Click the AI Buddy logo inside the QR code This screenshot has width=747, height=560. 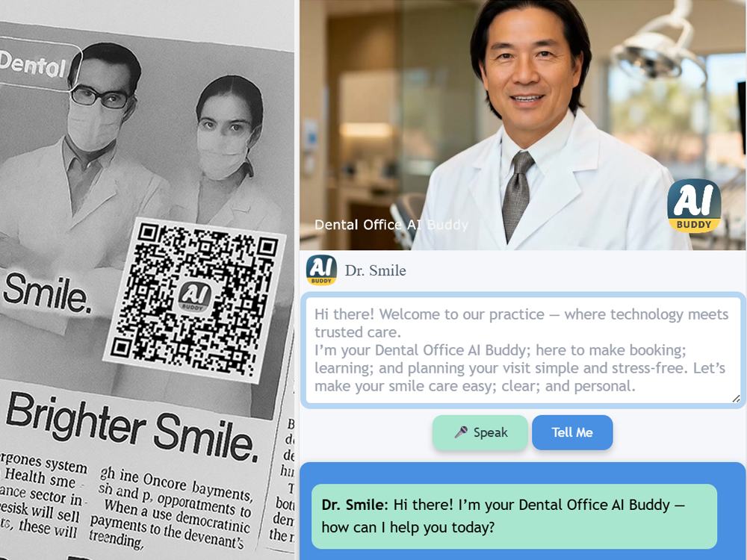(x=194, y=296)
